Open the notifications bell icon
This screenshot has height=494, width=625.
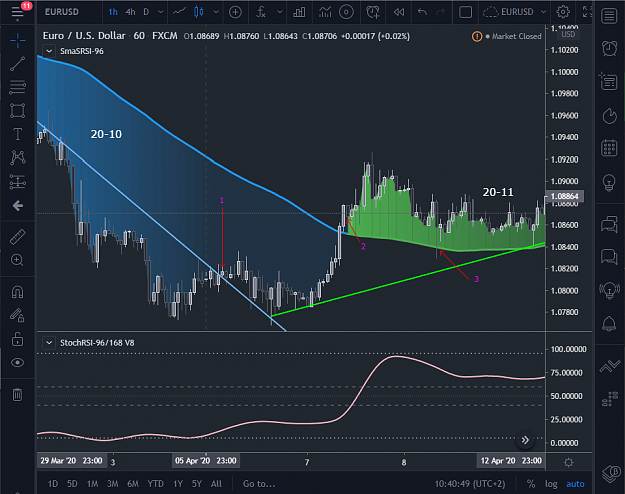point(609,324)
